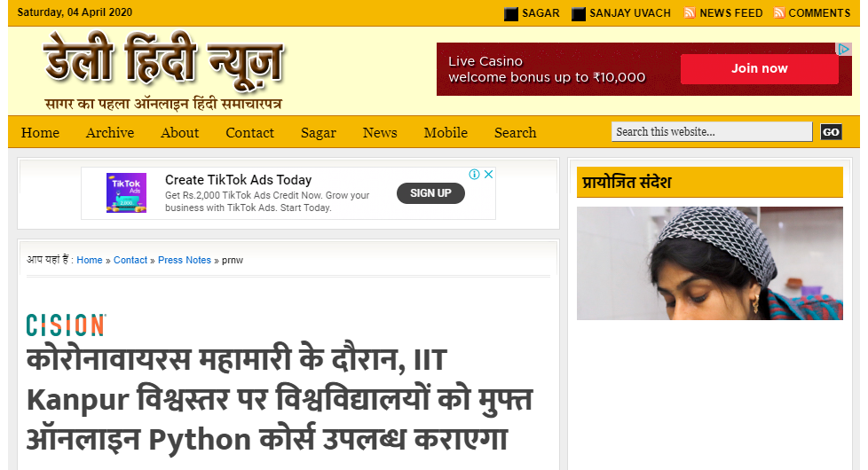Click the RSS icon beside NEWS FEED
This screenshot has height=470, width=868.
coord(690,12)
